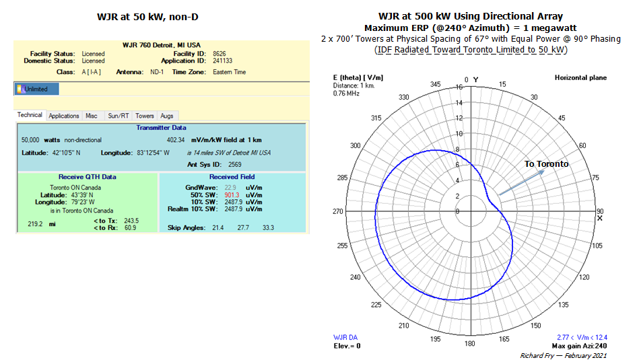Image resolution: width=639 pixels, height=364 pixels.
Task: Click the Ant Sys ID value 2569
Action: pyautogui.click(x=235, y=165)
